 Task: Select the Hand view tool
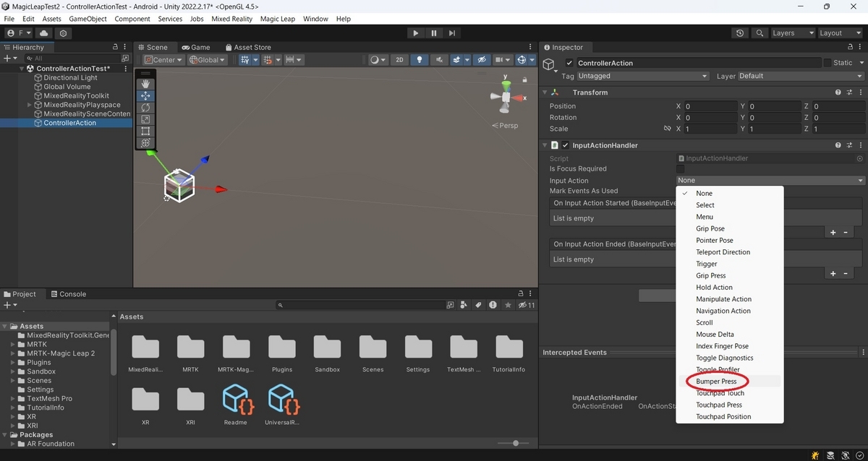145,84
